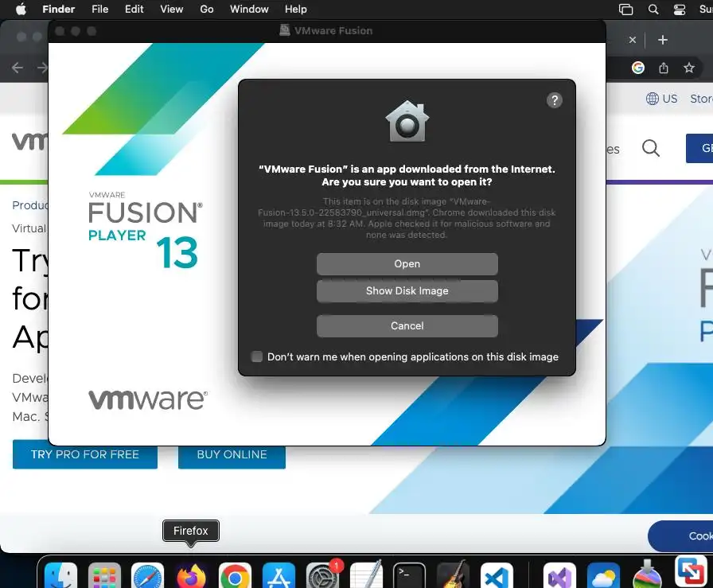Open Launchpad from the Dock
This screenshot has height=588, width=713.
tap(104, 576)
